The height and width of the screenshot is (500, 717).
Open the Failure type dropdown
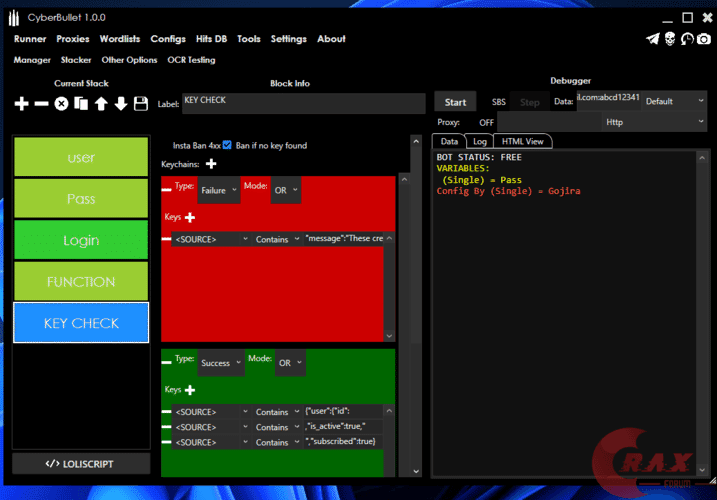(x=218, y=190)
